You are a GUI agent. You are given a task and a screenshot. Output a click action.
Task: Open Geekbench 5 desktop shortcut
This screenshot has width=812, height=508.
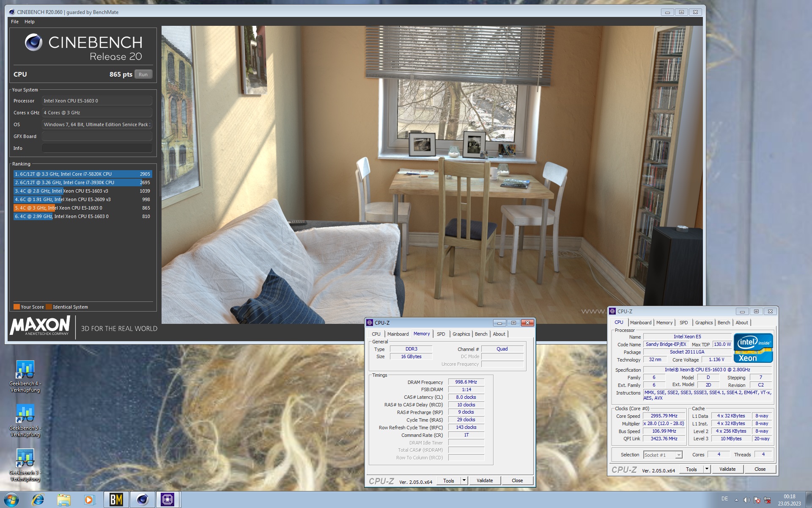[x=25, y=420]
